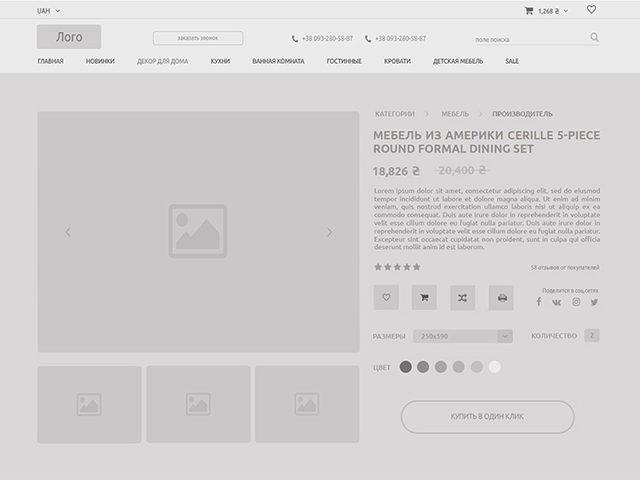The image size is (640, 480).
Task: Open Кухни menu item
Action: coord(220,61)
